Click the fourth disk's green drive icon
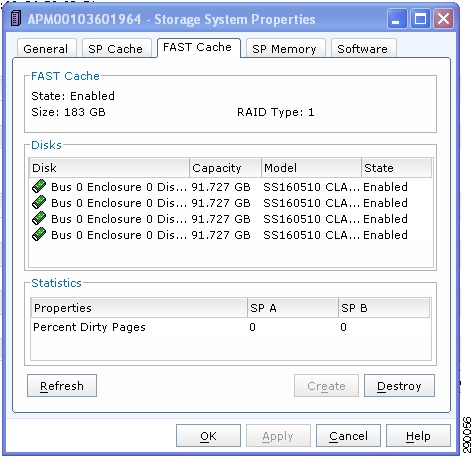The height and width of the screenshot is (461, 476). [39, 234]
